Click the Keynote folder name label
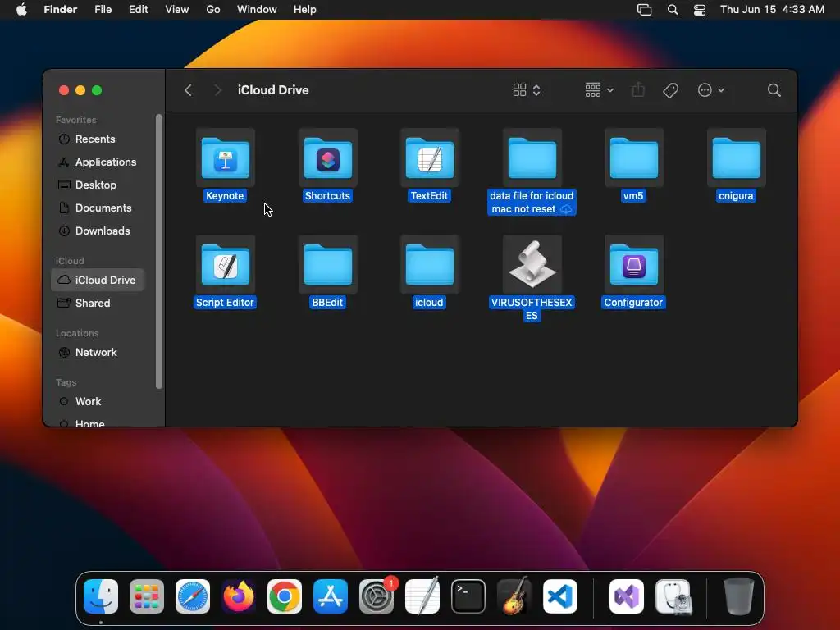 pos(225,195)
